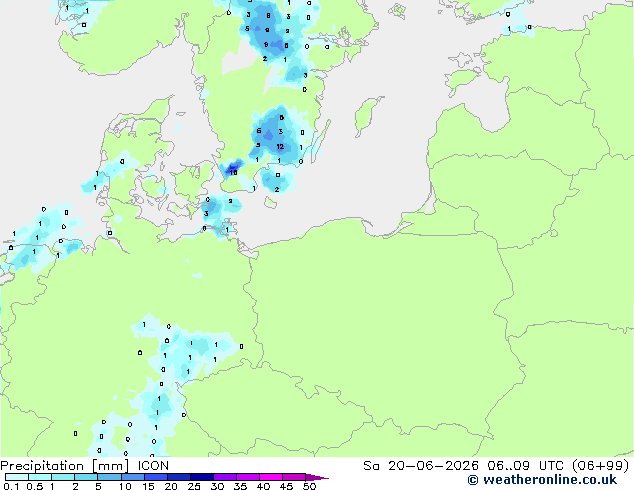Screen dimensions: 634x490
Task: Select the 5–10 mm legend color swatch
Action: [x=109, y=477]
